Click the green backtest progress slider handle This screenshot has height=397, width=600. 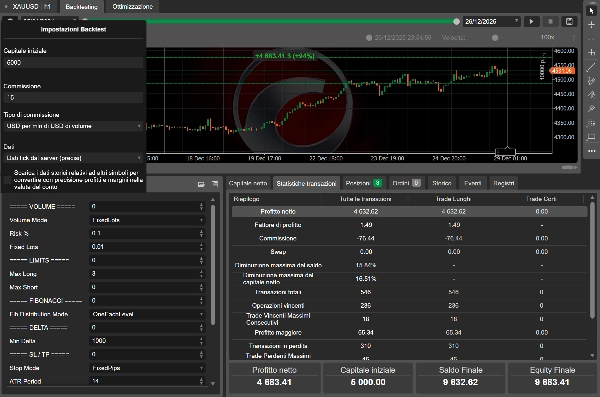click(456, 22)
